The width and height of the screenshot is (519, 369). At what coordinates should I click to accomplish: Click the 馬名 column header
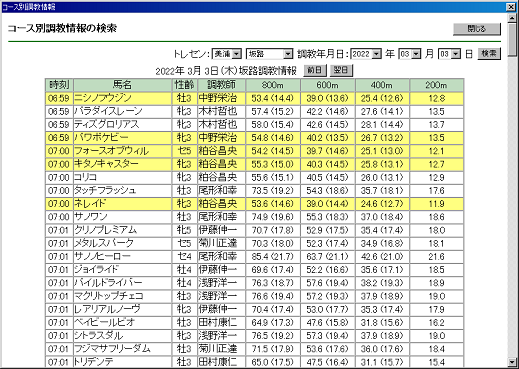(122, 85)
